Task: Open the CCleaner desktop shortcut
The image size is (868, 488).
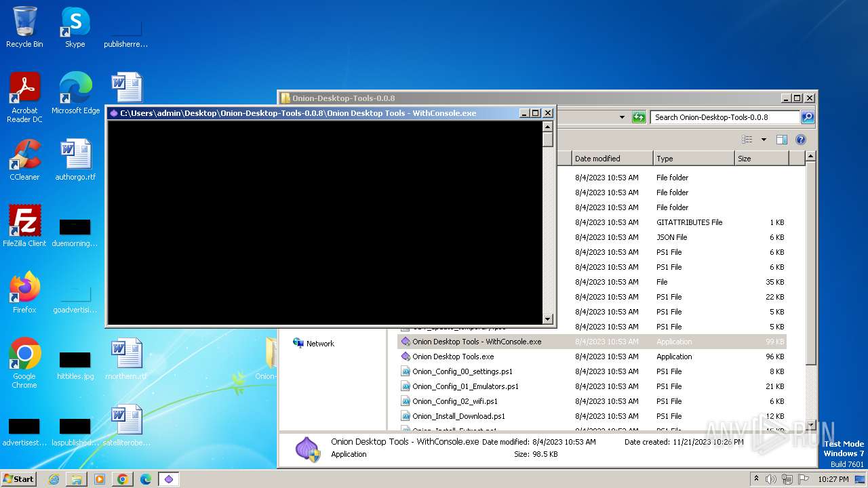Action: click(x=24, y=160)
